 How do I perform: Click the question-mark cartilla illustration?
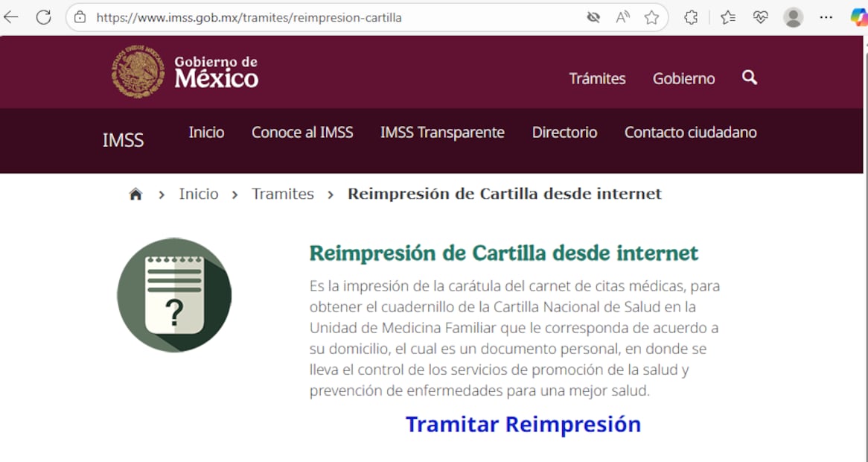174,295
